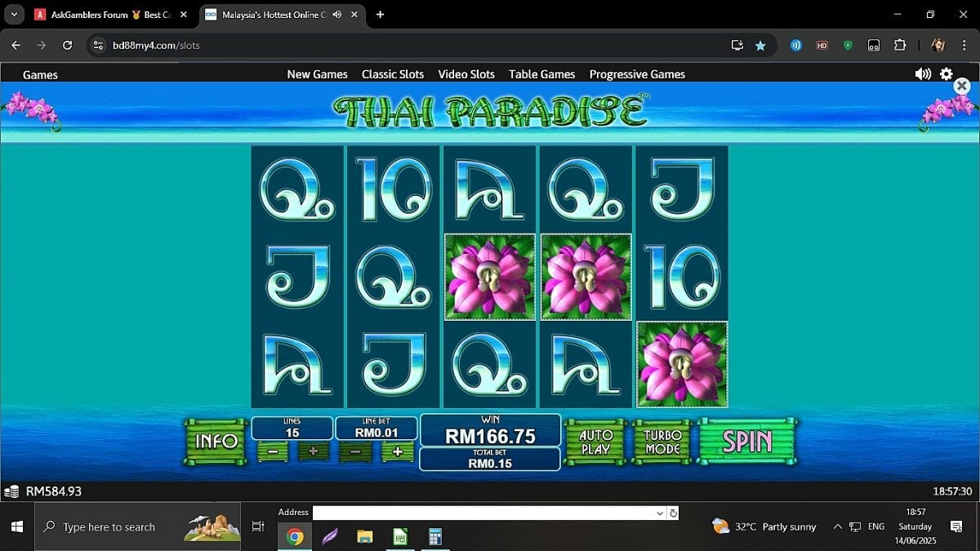Increase the line bet with plus
980x551 pixels.
pyautogui.click(x=398, y=451)
